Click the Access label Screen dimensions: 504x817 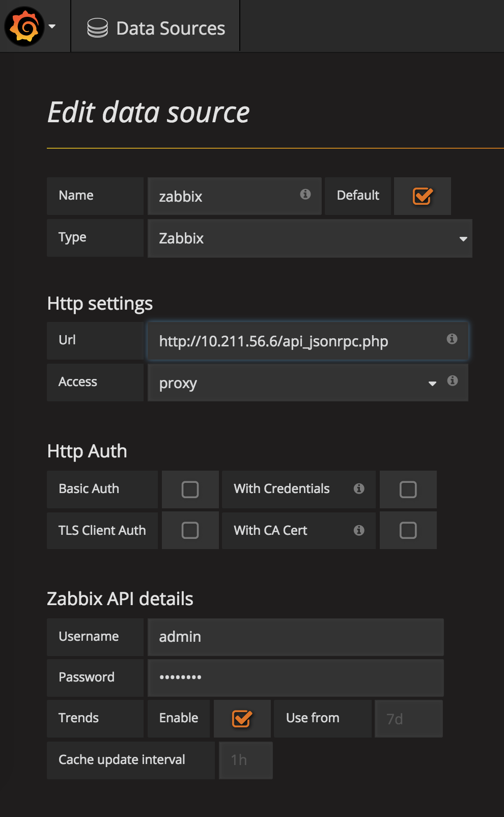78,382
